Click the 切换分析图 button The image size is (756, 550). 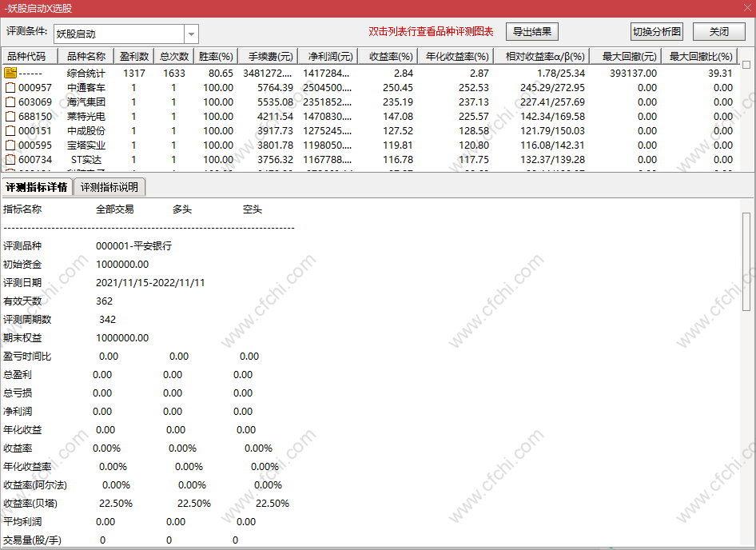coord(657,32)
